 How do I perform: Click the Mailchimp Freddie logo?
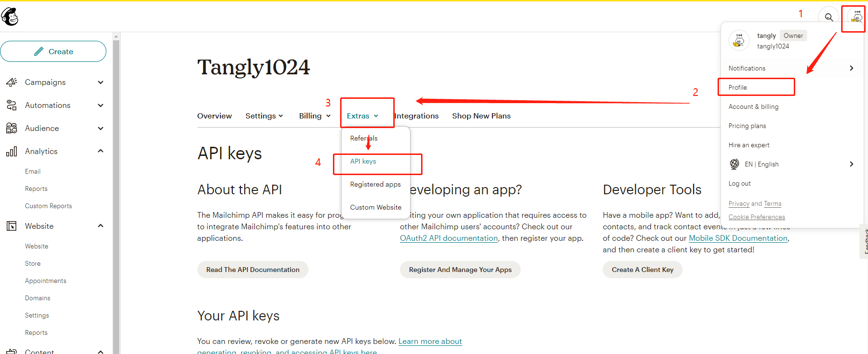click(x=10, y=17)
